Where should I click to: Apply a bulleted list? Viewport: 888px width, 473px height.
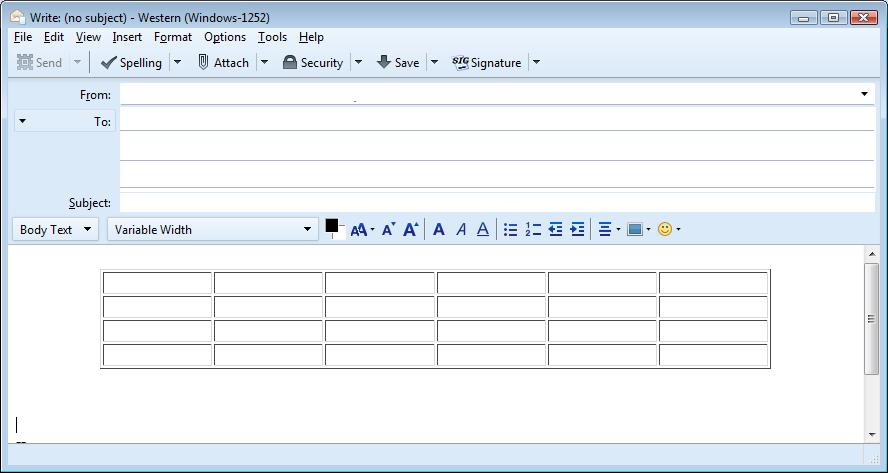[x=510, y=229]
